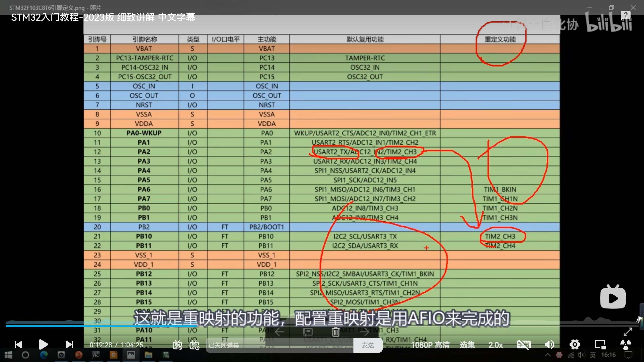
Task: Skip to next video
Action: pos(69,344)
